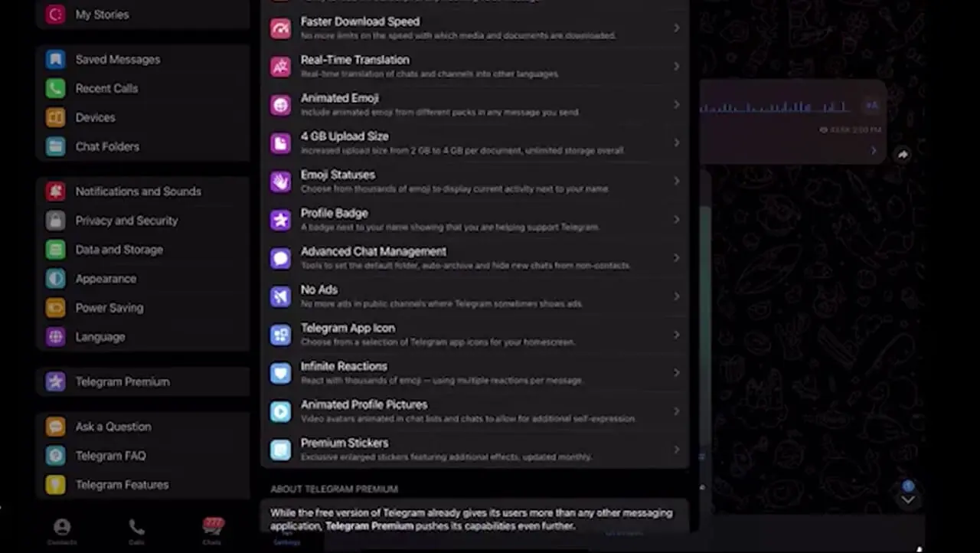Click the Notifications and Sounds bell icon

[55, 191]
